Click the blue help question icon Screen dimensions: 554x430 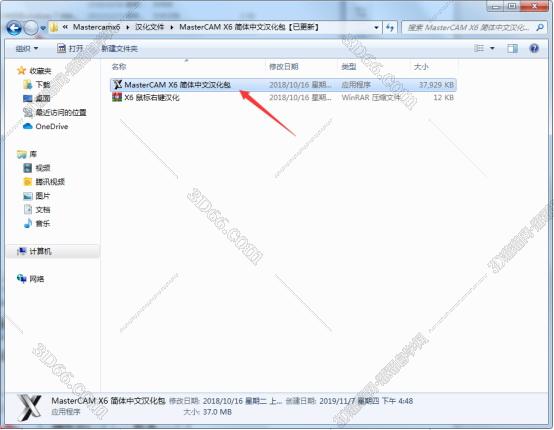tap(534, 48)
